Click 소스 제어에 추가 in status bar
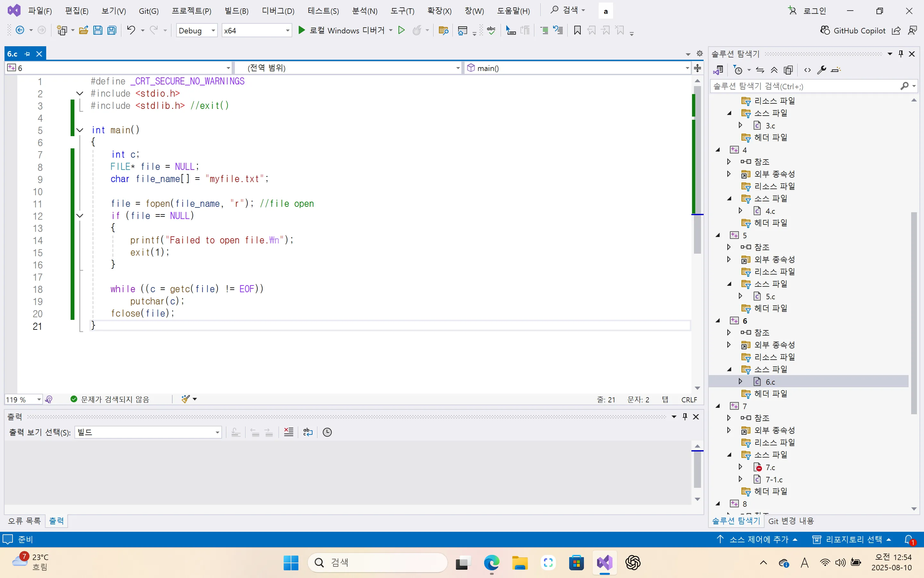The width and height of the screenshot is (924, 578). click(x=757, y=539)
